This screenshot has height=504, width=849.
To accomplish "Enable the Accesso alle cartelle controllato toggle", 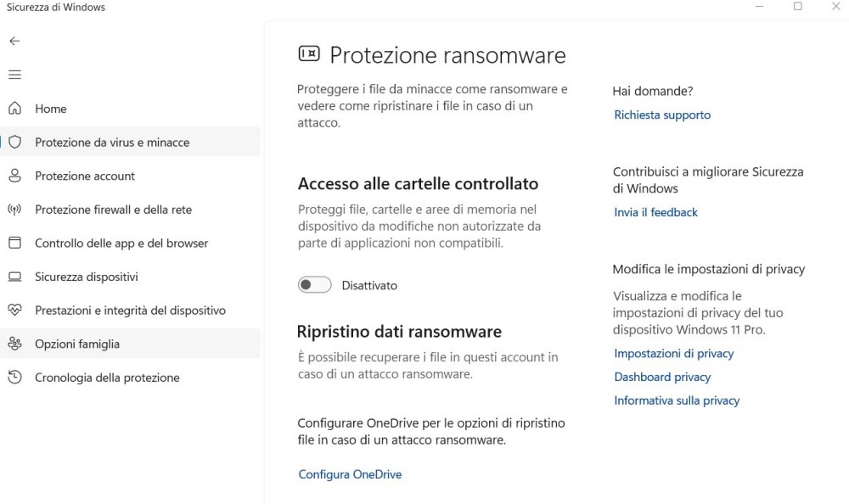I will coord(314,285).
